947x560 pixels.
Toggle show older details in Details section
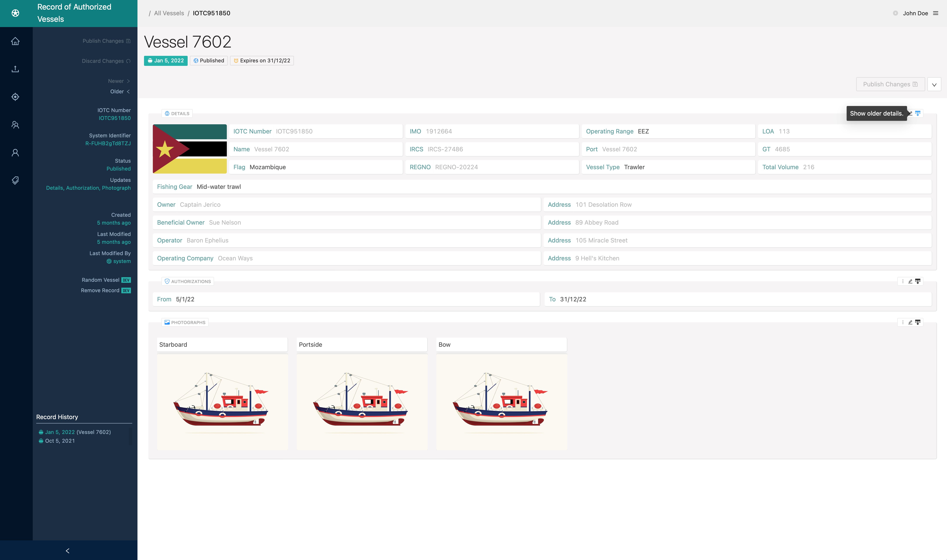tap(918, 113)
